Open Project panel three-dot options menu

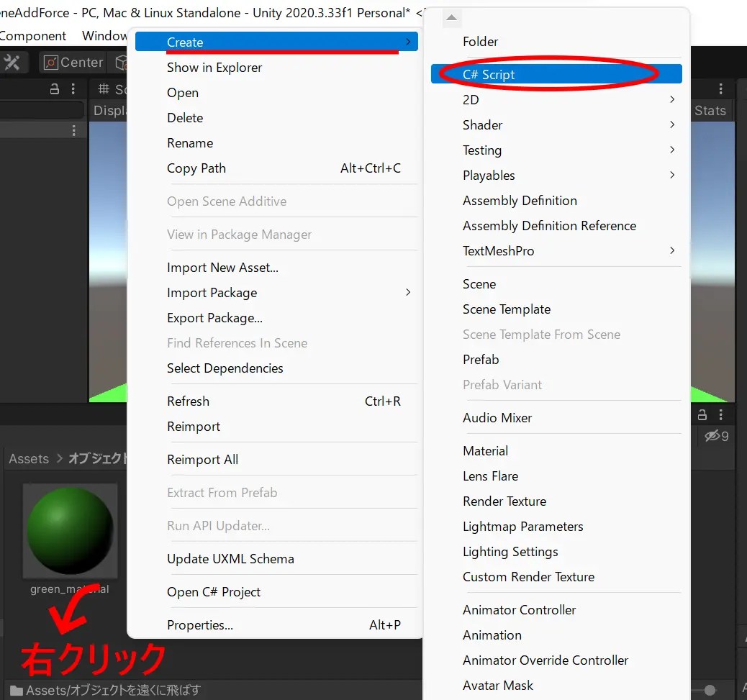pos(721,415)
